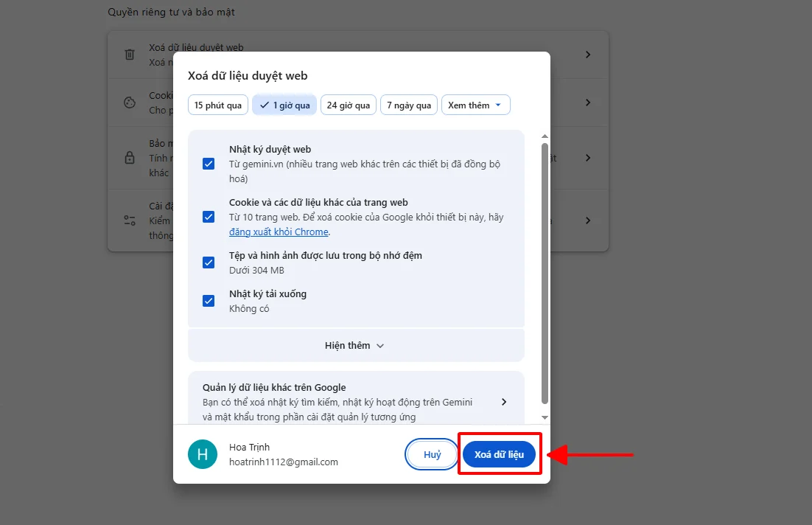This screenshot has height=525, width=812.
Task: Open chevron arrow of the Cookie settings row
Action: [588, 102]
